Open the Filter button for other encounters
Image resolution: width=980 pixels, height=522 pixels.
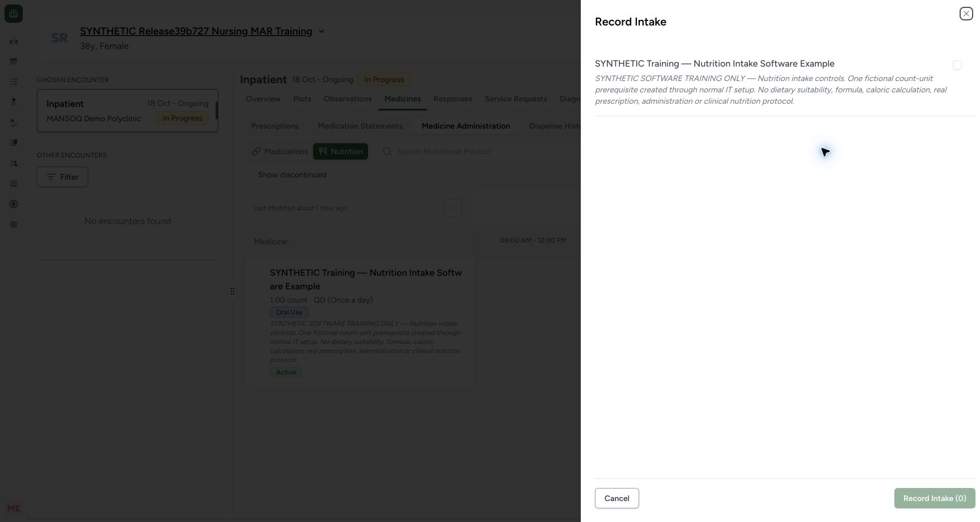[62, 177]
